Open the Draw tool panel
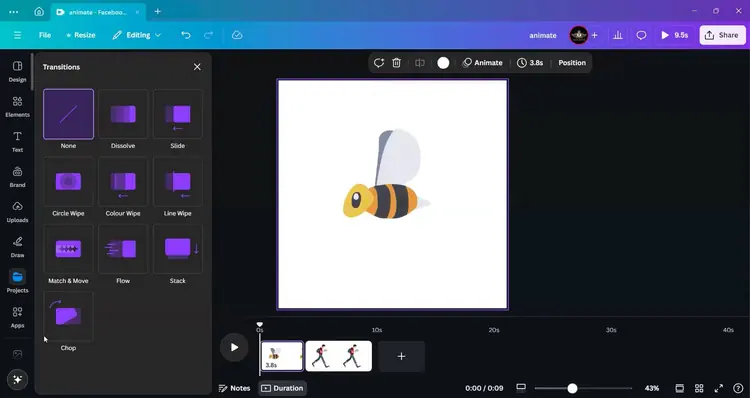 point(17,247)
